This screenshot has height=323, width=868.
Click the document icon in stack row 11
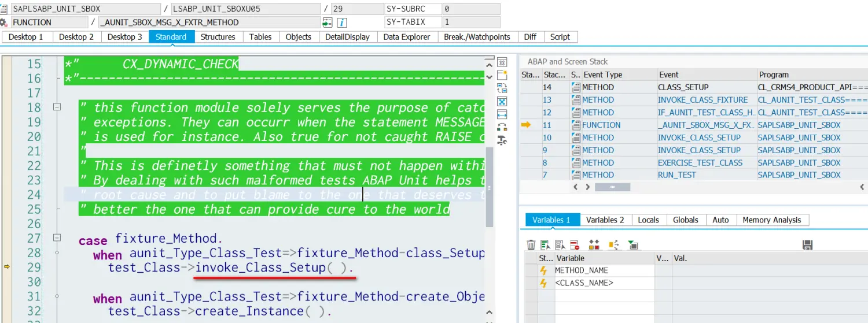click(x=575, y=125)
